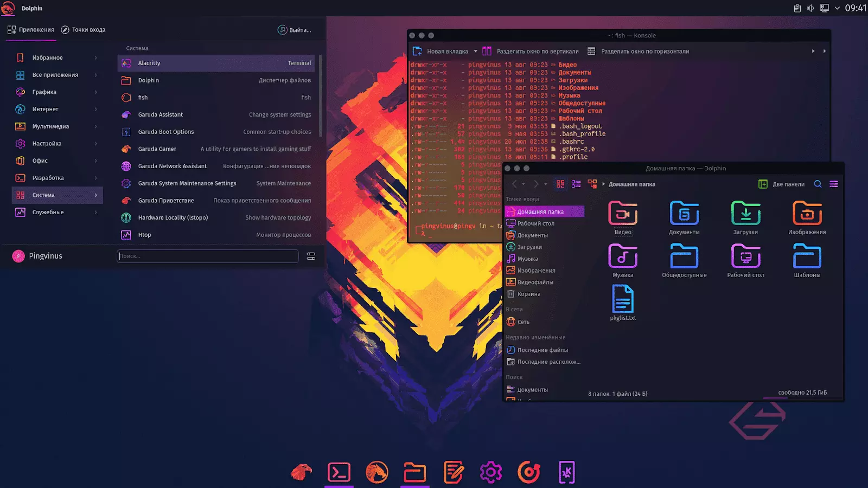Viewport: 868px width, 488px height.
Task: Select the Система category
Action: (57, 195)
